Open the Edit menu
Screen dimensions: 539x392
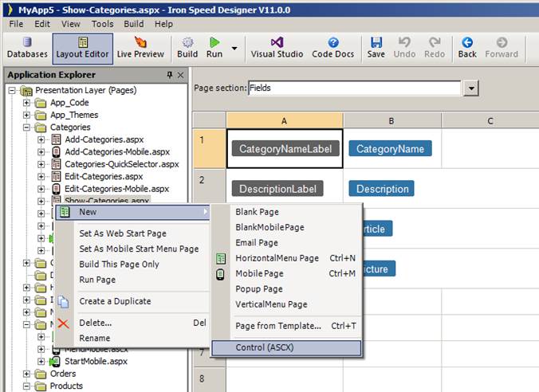pos(42,24)
